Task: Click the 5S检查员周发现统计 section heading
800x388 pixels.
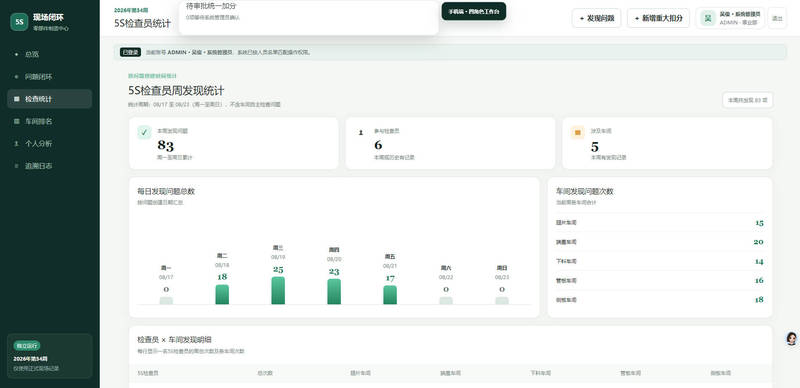Action: [x=176, y=91]
